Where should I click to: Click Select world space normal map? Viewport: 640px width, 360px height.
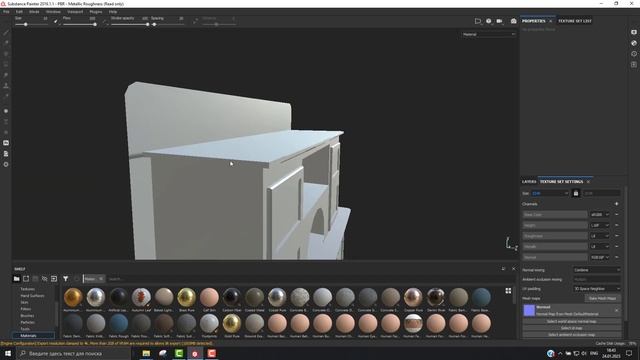tap(572, 321)
